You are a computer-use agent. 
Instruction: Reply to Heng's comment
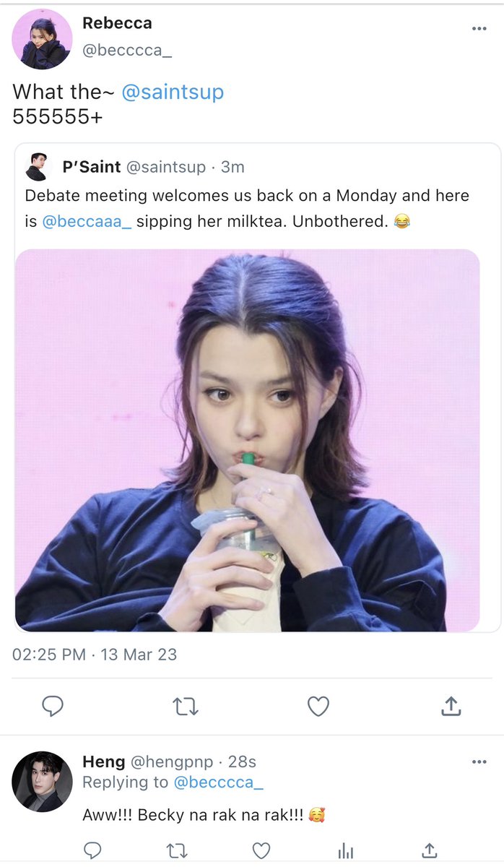(92, 850)
